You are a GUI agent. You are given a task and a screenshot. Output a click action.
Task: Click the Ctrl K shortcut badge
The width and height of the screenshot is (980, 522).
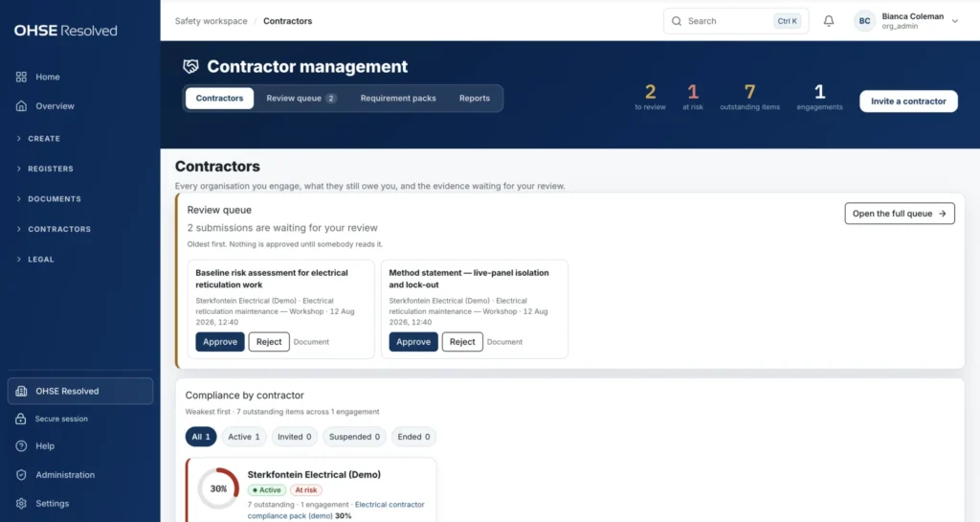click(787, 21)
